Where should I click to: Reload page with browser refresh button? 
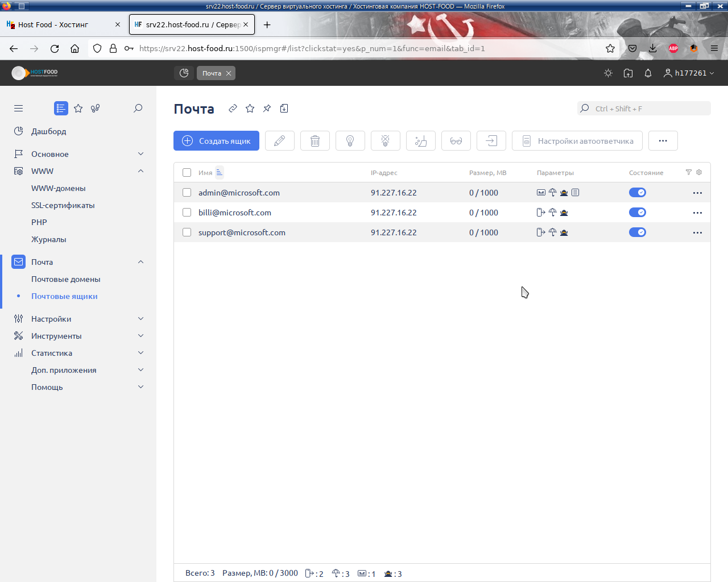coord(55,48)
